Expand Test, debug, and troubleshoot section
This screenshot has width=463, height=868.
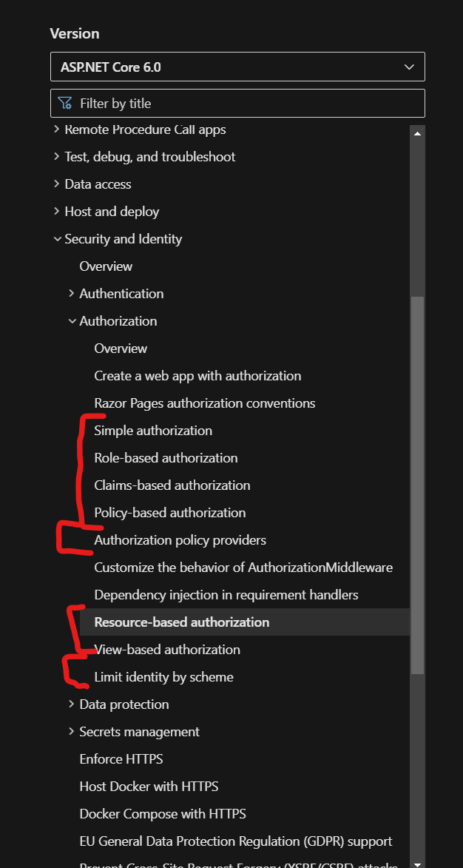[57, 157]
